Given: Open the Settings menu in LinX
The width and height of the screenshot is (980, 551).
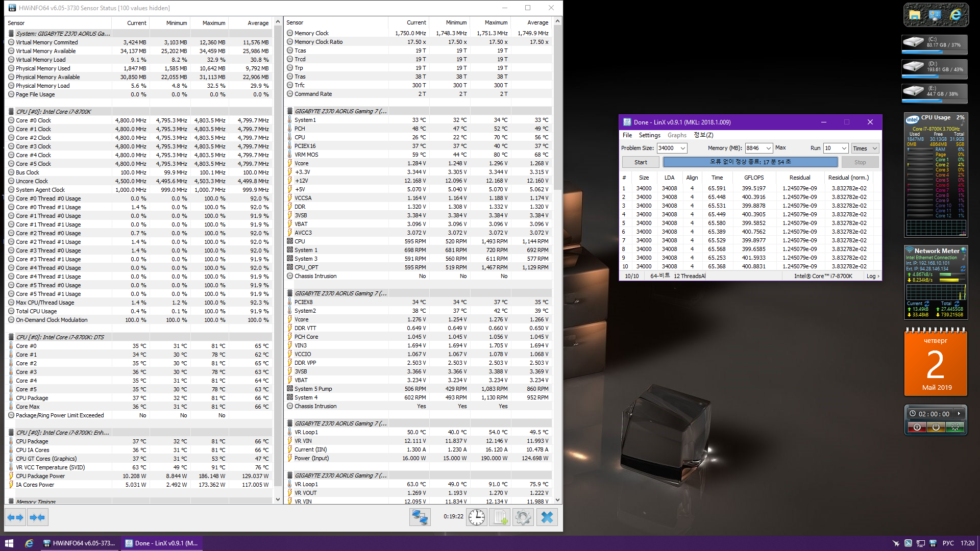Looking at the screenshot, I should click(649, 135).
